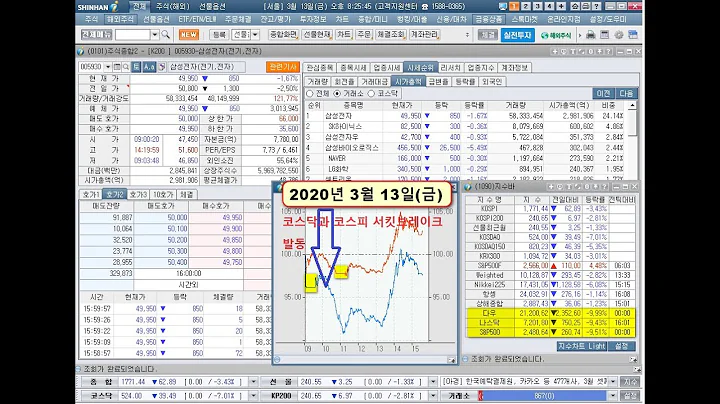
Task: Click the menu search input field
Action: (x=132, y=35)
